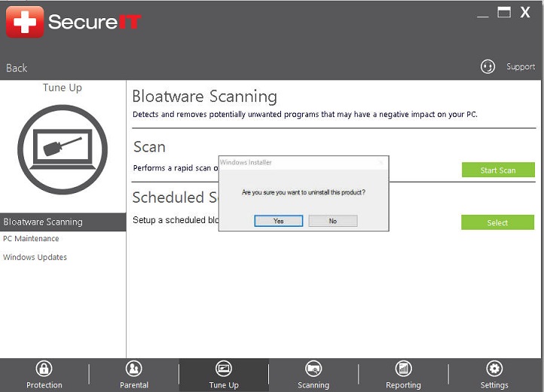Open the Reporting chart icon

404,369
